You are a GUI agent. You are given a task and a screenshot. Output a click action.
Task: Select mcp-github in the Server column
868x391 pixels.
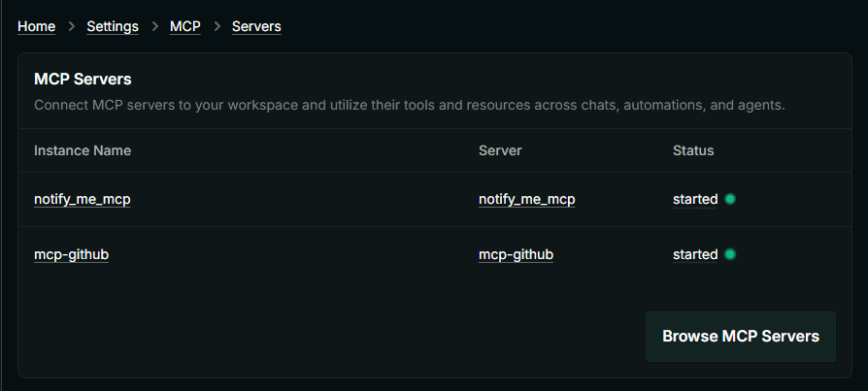pos(516,254)
